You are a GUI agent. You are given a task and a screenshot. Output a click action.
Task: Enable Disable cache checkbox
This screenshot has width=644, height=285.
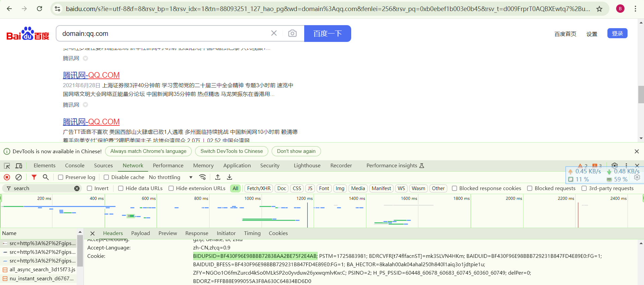click(106, 177)
